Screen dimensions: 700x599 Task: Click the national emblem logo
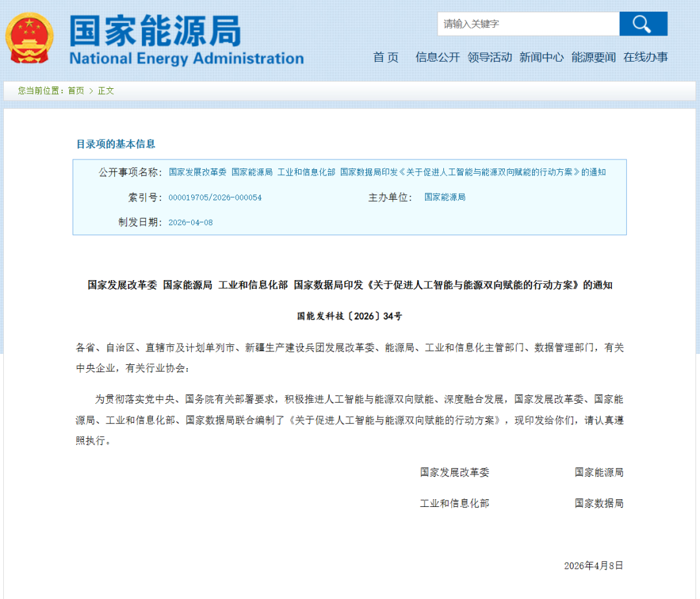(x=29, y=38)
